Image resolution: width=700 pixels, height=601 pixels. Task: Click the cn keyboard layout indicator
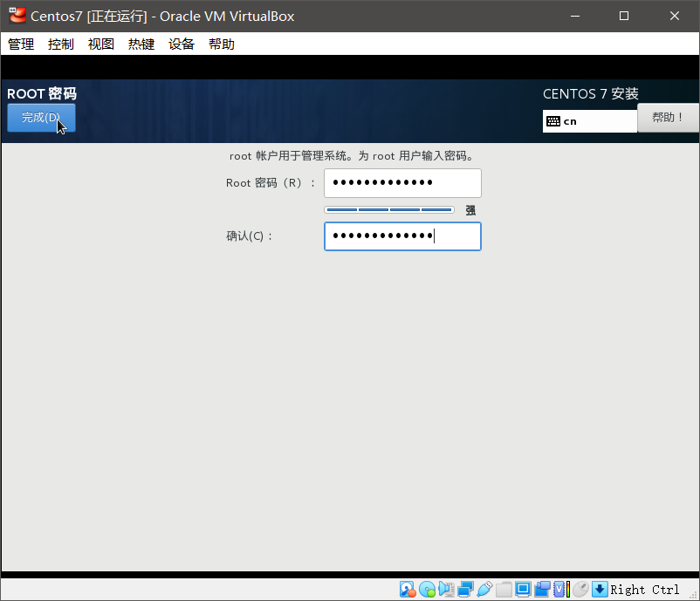pos(590,121)
